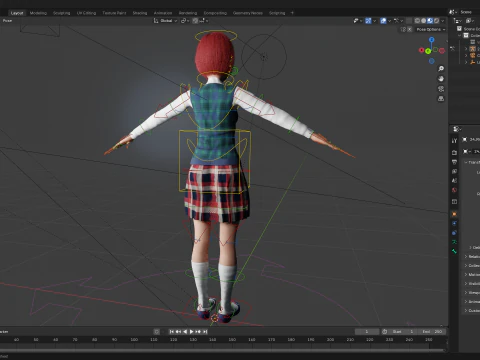Open the Texture Paint workspace tab
The image size is (480, 360).
tap(114, 13)
